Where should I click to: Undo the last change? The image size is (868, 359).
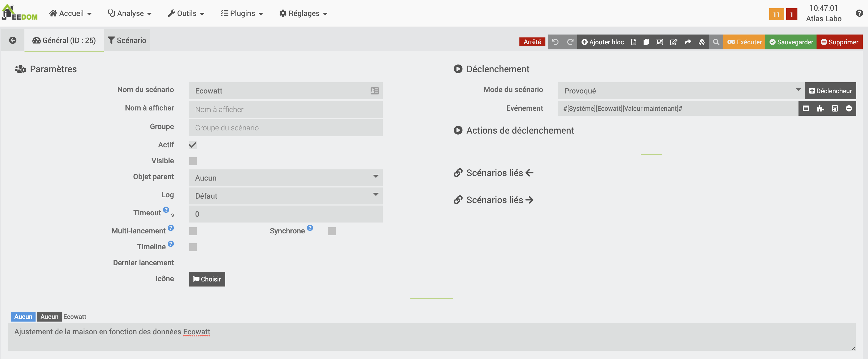point(555,42)
